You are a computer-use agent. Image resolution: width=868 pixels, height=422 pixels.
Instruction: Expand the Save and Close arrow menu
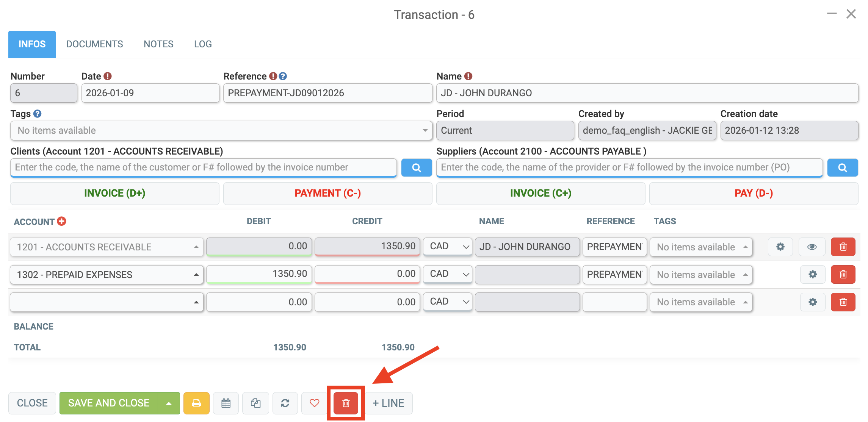(x=169, y=403)
